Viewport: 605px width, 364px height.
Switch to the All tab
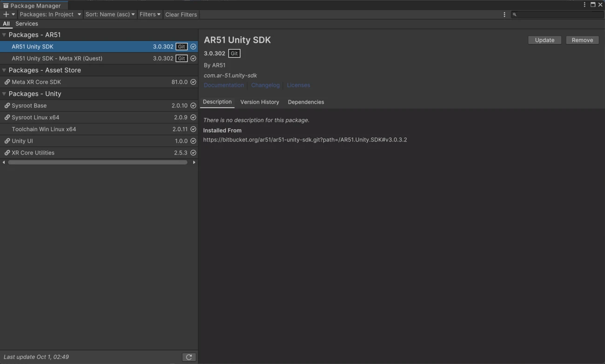coord(6,24)
